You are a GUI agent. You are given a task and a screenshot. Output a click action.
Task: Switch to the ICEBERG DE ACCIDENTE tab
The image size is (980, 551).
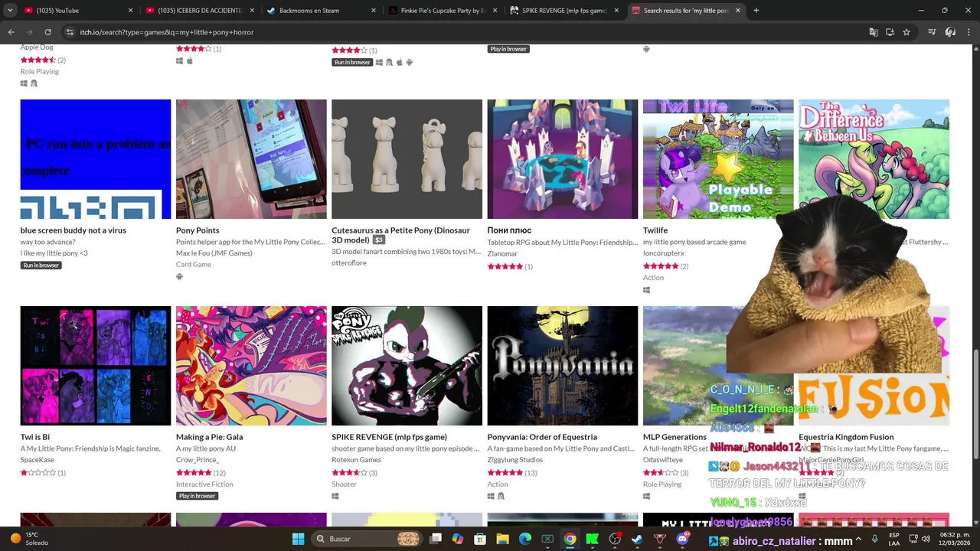(201, 11)
